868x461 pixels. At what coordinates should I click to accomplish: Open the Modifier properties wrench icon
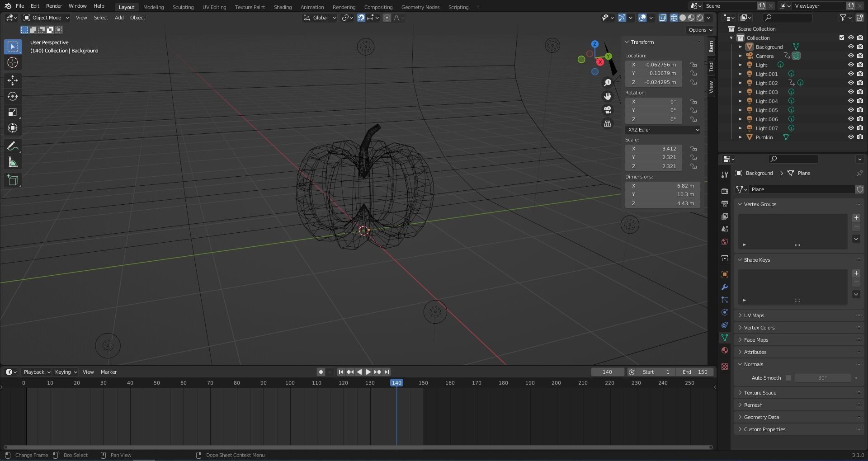725,287
